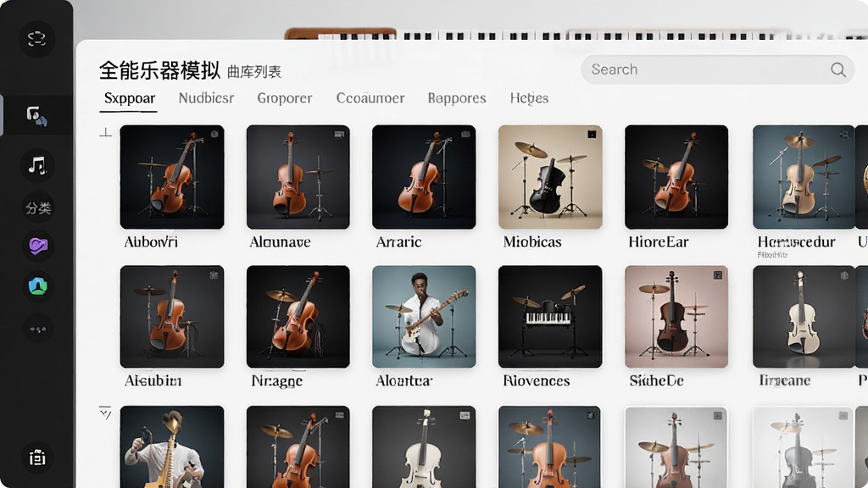The height and width of the screenshot is (488, 868).
Task: Click the Aloartea name label
Action: point(404,380)
